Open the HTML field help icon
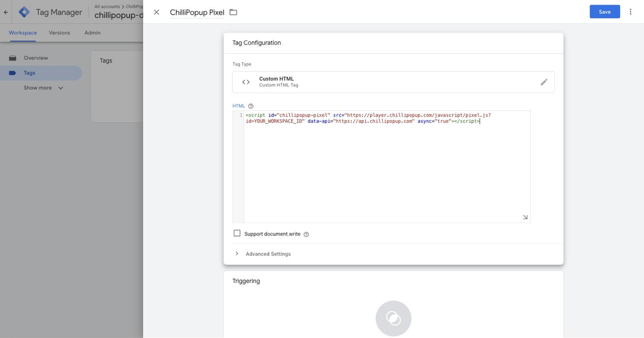The height and width of the screenshot is (338, 644). coord(251,106)
